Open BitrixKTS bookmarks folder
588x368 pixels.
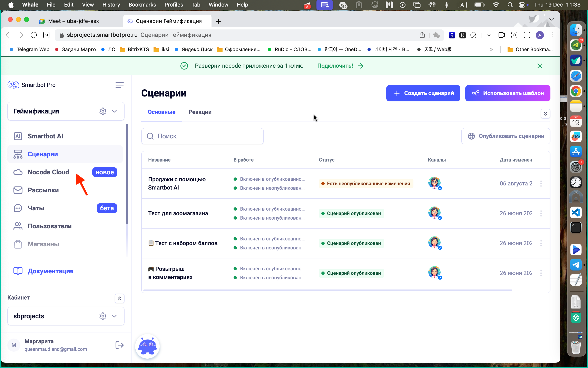click(x=134, y=49)
